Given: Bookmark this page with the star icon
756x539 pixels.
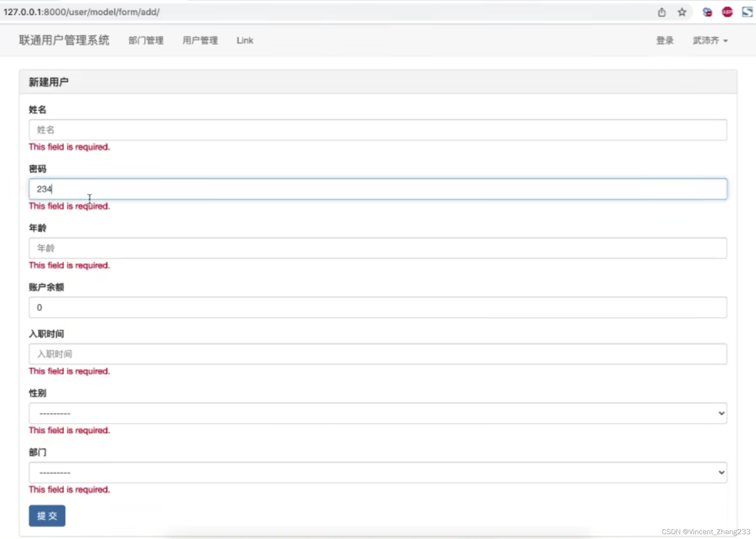Looking at the screenshot, I should click(682, 12).
